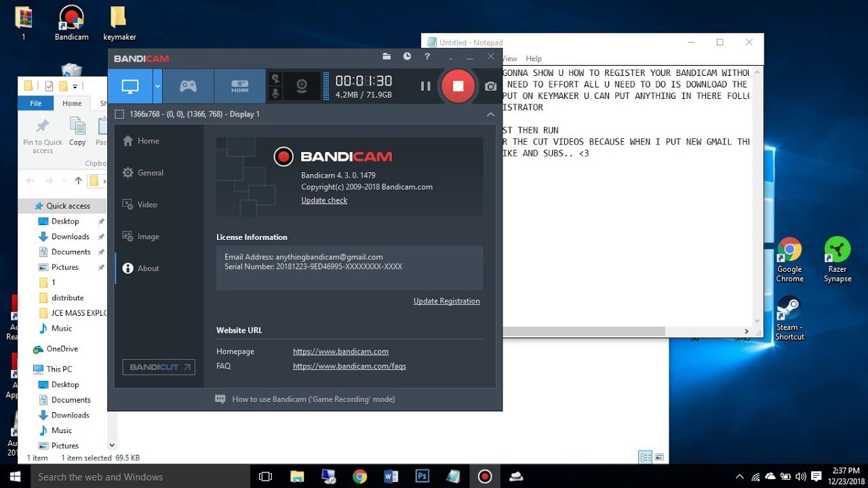Click Notepad vertical scrollbar down arrow
The image size is (868, 488).
[758, 321]
